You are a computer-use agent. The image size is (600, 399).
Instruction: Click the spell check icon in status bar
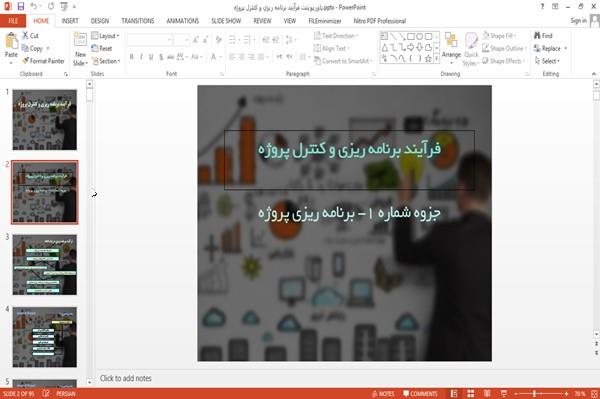[46, 394]
